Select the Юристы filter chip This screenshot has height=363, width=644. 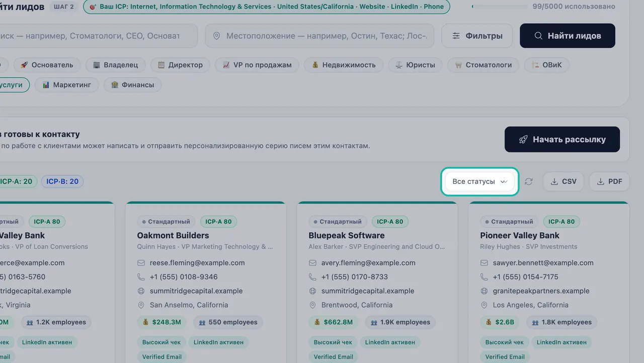click(x=415, y=65)
